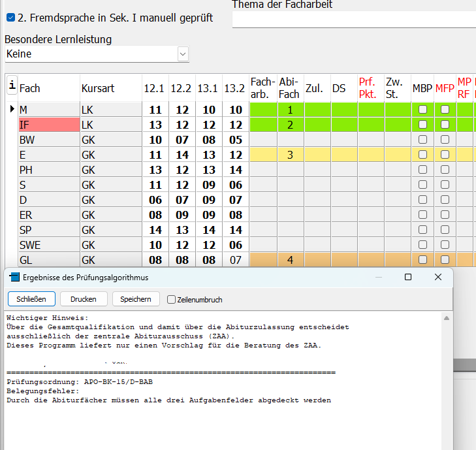Check the MBP box in the M row
The width and height of the screenshot is (476, 450).
click(x=422, y=109)
